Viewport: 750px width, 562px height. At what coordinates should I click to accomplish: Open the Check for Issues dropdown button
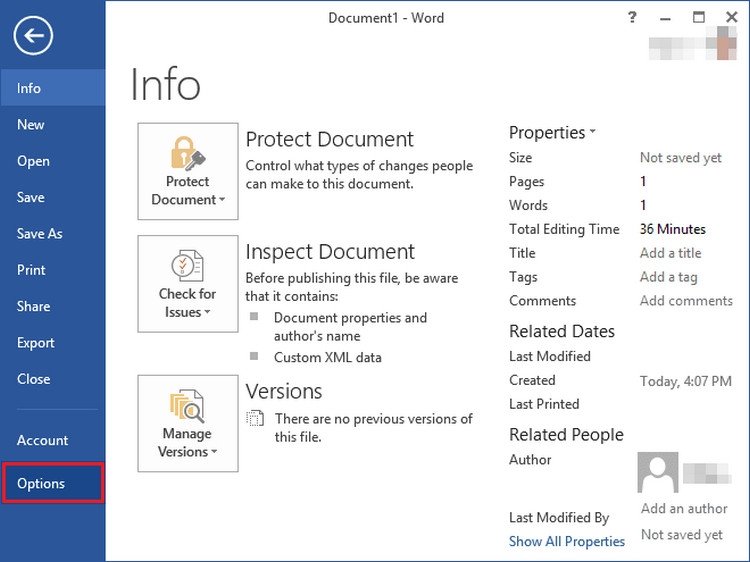tap(188, 284)
